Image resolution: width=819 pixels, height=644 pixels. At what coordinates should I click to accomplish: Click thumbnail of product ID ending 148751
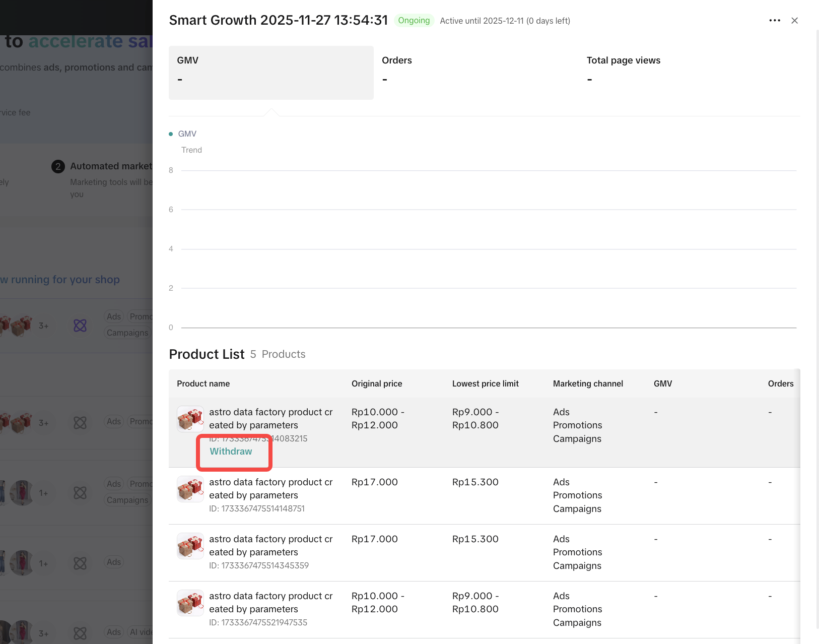point(190,489)
